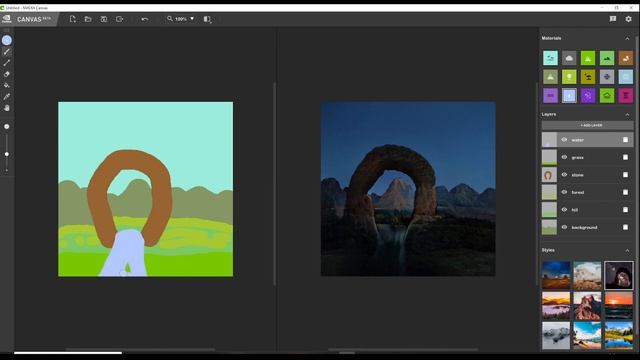Click the Add Layer button
Screen dimensions: 640x360
tap(588, 125)
